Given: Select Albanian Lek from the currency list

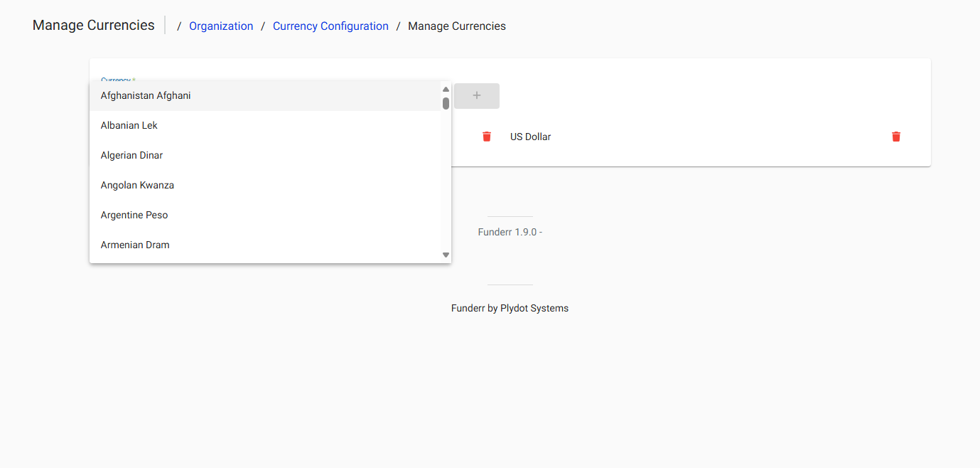Looking at the screenshot, I should tap(129, 125).
